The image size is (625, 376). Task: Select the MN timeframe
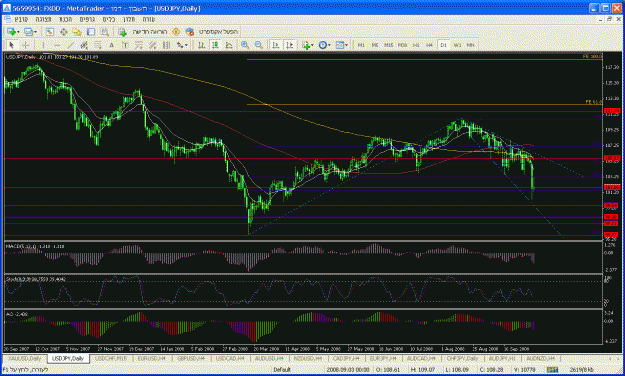point(471,45)
